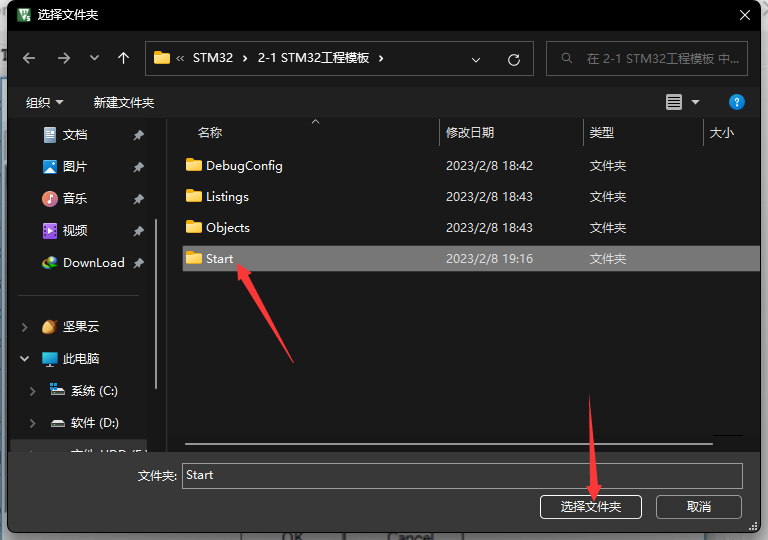Click the 文件夹 name input field

pos(462,475)
